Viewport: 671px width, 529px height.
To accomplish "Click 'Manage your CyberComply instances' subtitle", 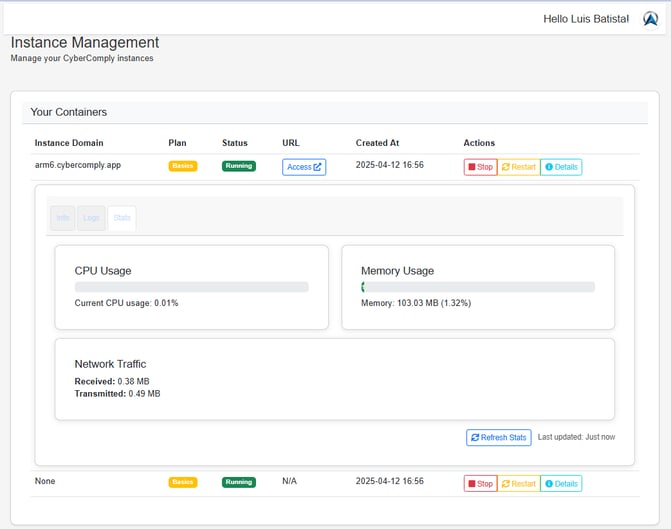I will pyautogui.click(x=82, y=58).
